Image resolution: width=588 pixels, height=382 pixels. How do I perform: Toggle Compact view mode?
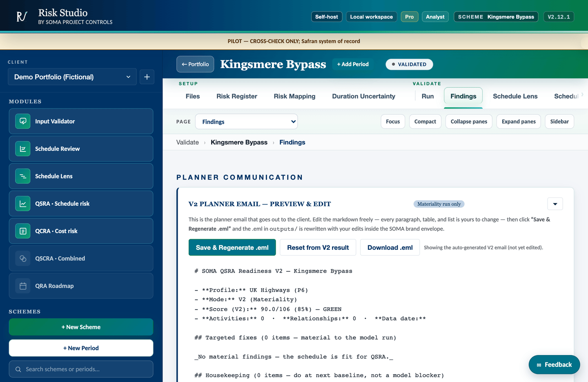[x=425, y=122]
